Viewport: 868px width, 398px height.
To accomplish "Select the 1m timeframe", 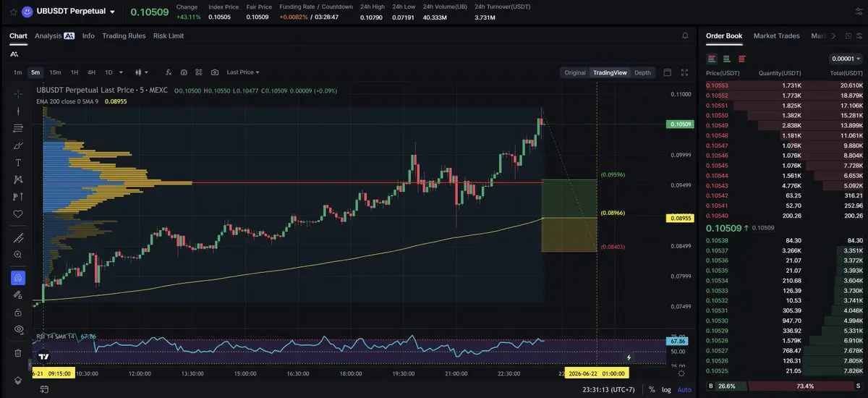I will coord(17,72).
